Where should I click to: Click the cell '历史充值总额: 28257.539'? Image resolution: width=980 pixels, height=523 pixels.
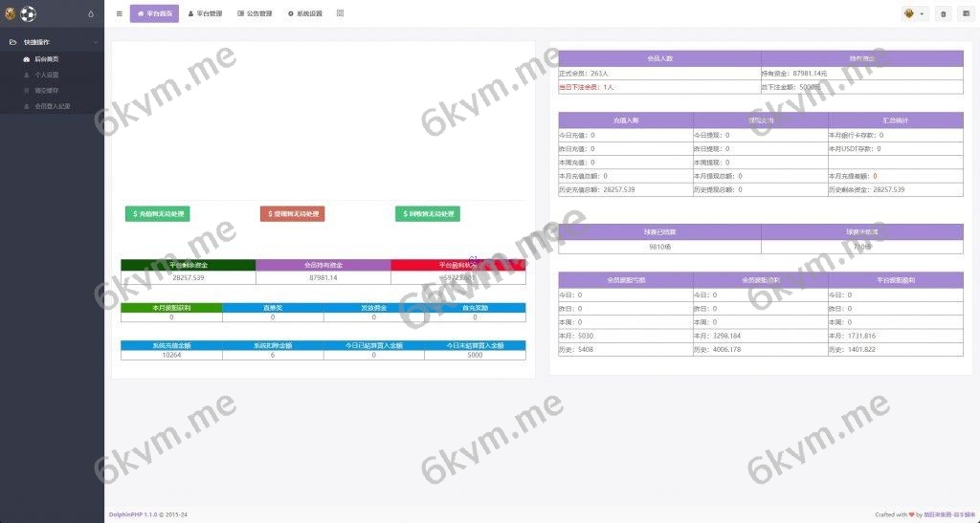click(626, 189)
